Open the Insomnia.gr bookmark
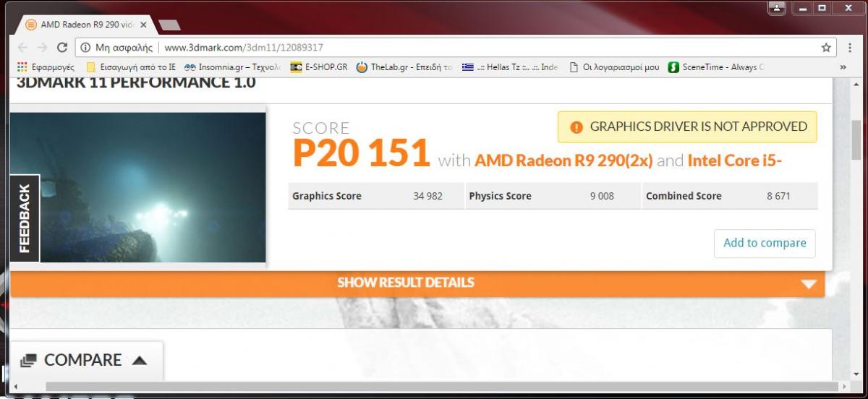 [x=231, y=67]
